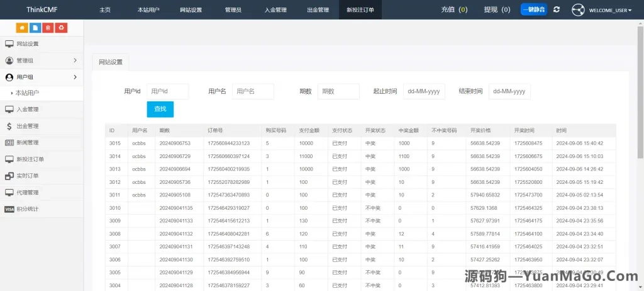Screen dimensions: 644x291
Task: Open 管理员 in top navigation
Action: click(233, 10)
